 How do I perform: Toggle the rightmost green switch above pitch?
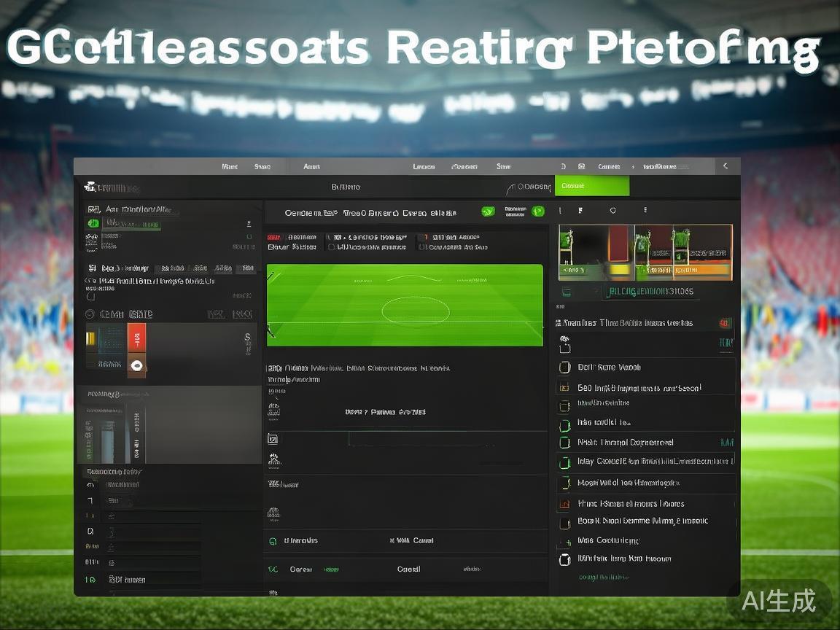tap(537, 211)
